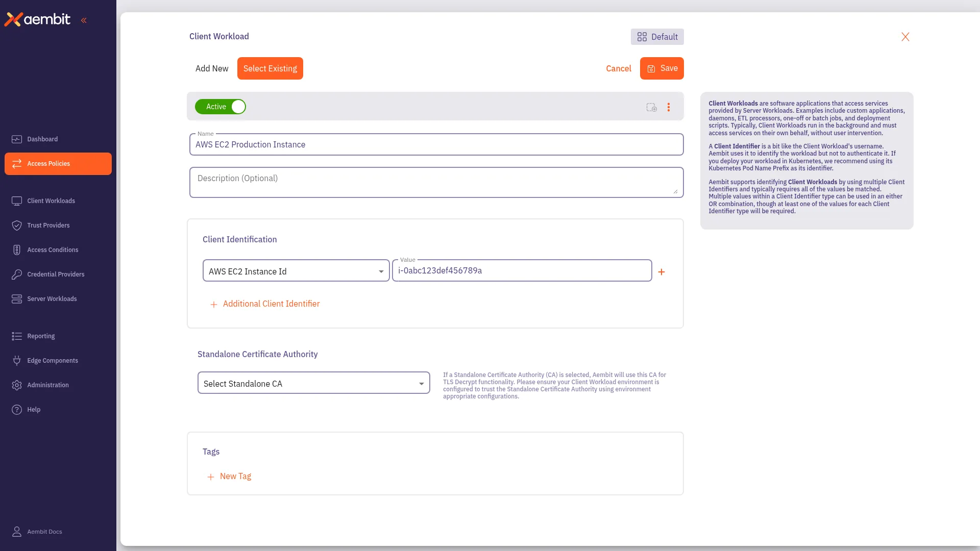Viewport: 980px width, 551px height.
Task: Open Access Conditions page
Action: coord(58,250)
